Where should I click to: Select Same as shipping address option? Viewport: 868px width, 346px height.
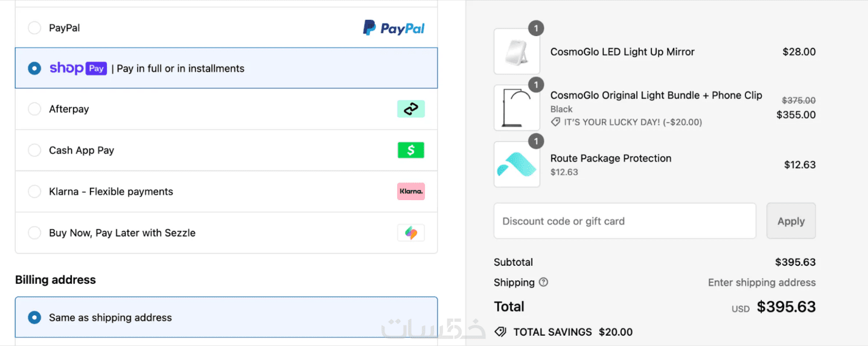(34, 318)
